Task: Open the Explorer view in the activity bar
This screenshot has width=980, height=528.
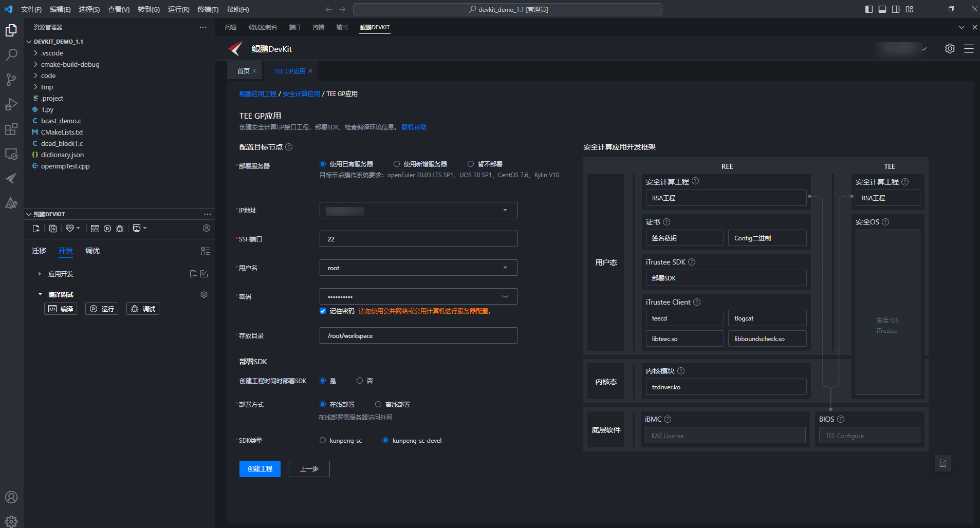Action: click(x=11, y=30)
